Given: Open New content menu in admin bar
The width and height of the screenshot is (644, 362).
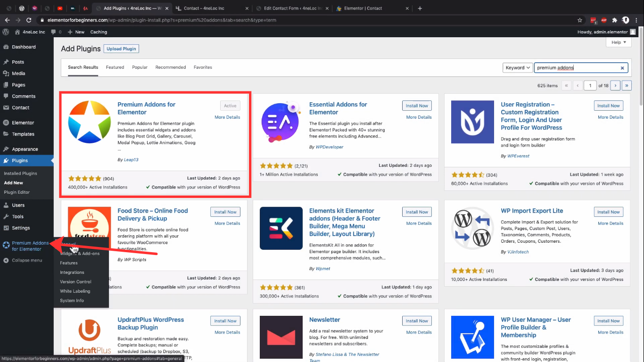Looking at the screenshot, I should coord(76,32).
